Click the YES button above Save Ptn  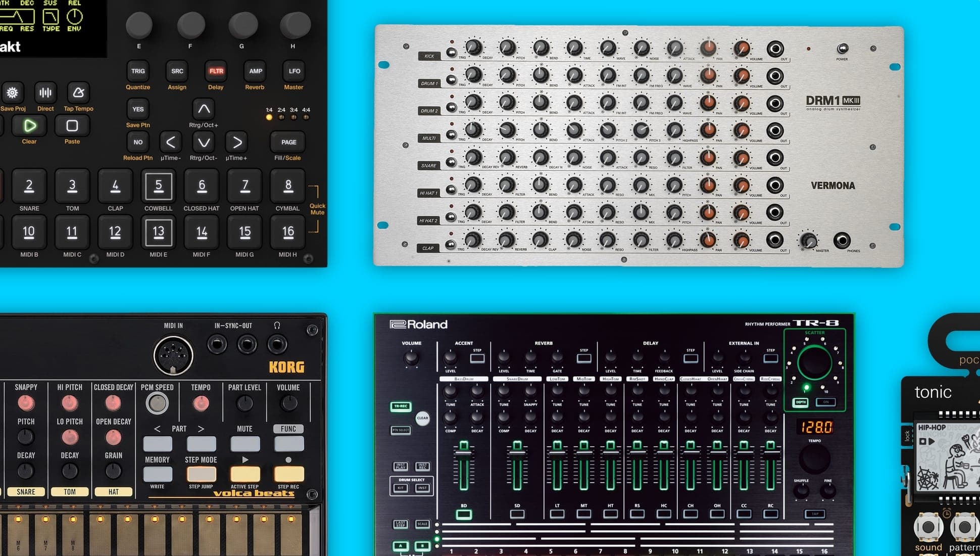tap(138, 109)
